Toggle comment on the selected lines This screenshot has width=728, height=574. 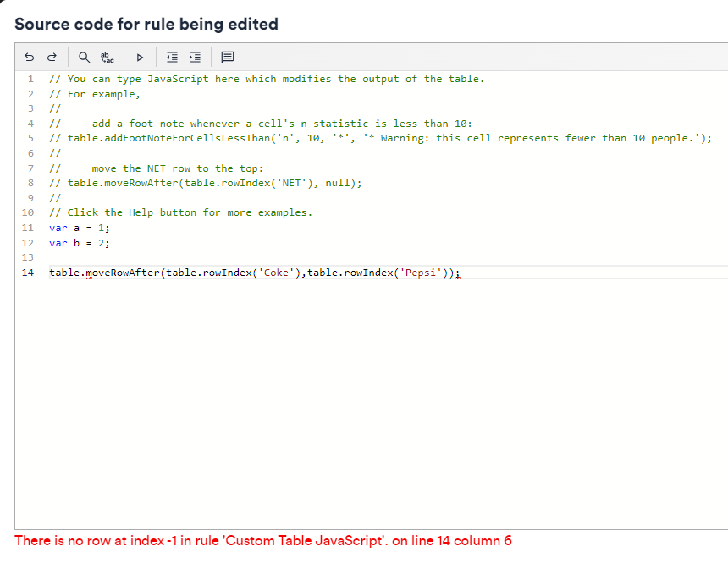pyautogui.click(x=228, y=57)
